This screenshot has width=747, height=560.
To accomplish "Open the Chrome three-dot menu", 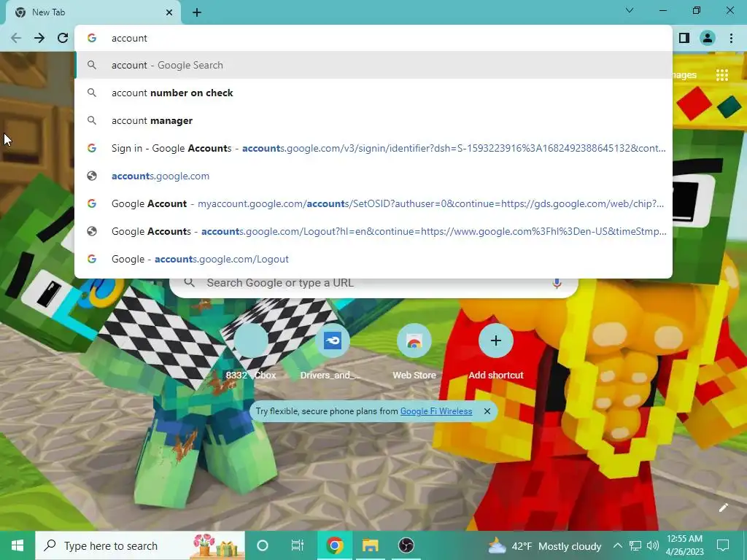I will pos(731,38).
